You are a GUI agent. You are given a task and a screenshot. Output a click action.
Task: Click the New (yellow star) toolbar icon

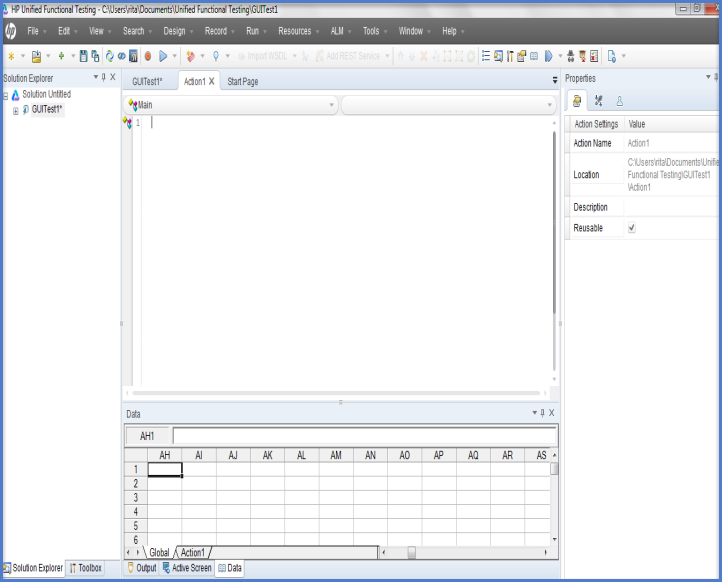pos(12,56)
